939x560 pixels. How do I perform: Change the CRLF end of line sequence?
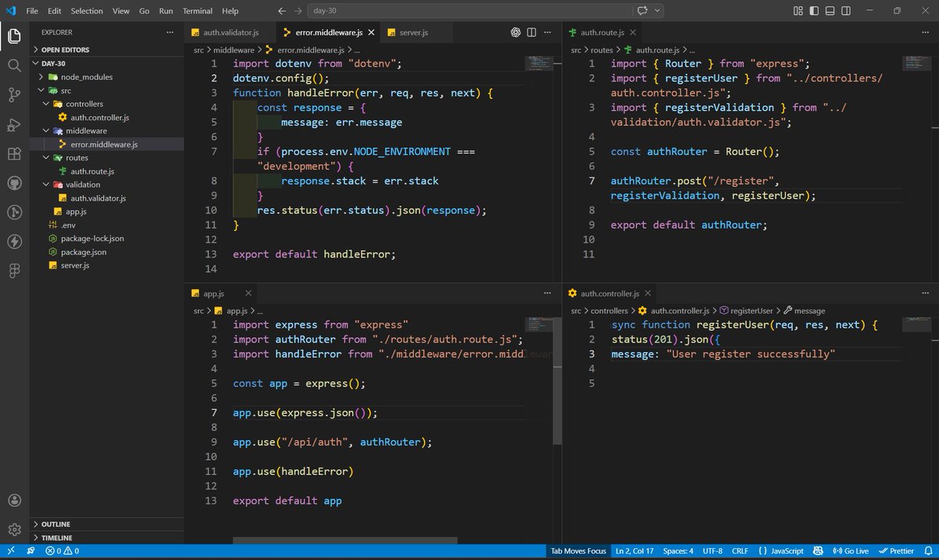point(739,551)
